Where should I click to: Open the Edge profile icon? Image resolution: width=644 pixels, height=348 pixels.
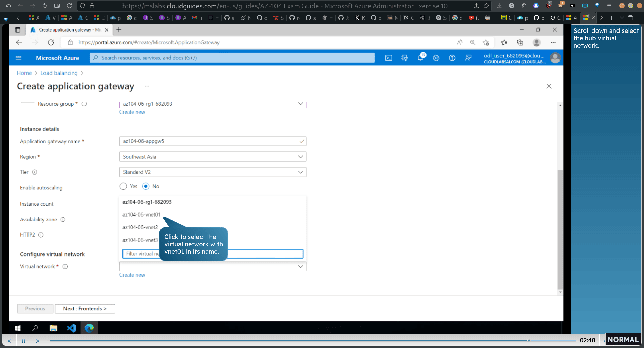tap(536, 42)
